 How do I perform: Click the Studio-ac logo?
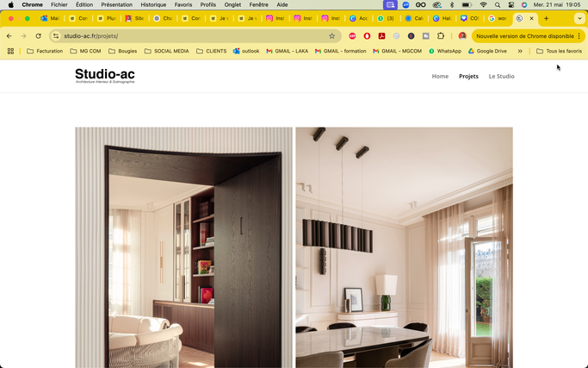coord(105,76)
